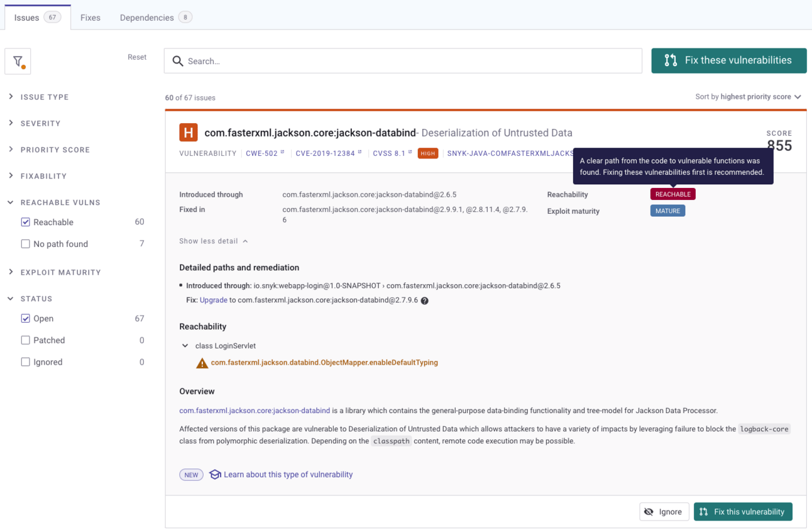
Task: Open the Sort by highest priority score dropdown
Action: pos(748,97)
